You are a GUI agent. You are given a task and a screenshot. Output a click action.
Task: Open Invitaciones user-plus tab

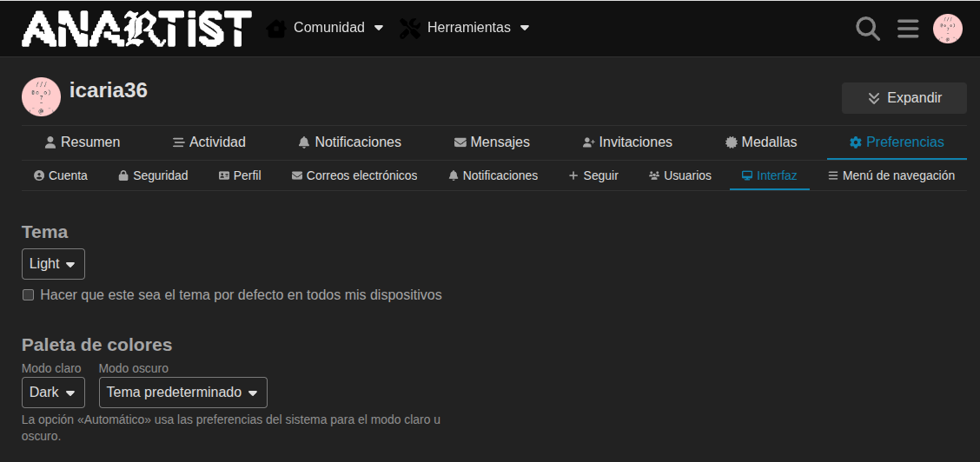626,142
